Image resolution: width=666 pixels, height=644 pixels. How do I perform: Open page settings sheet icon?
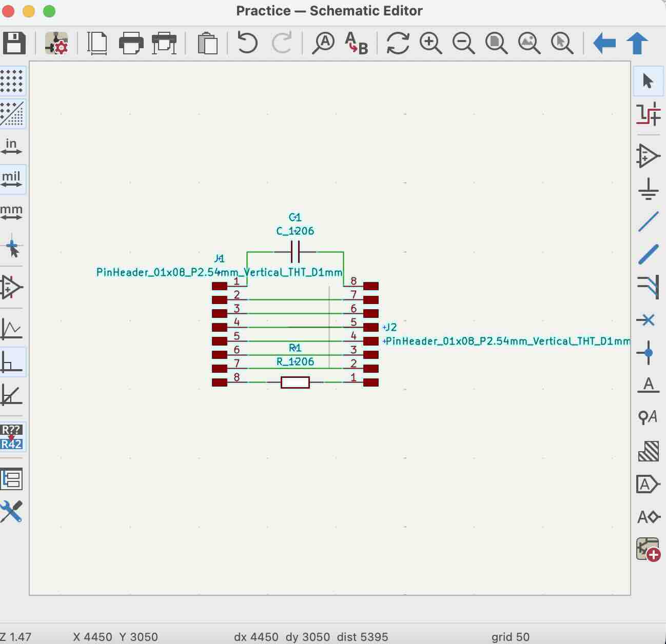[x=97, y=43]
